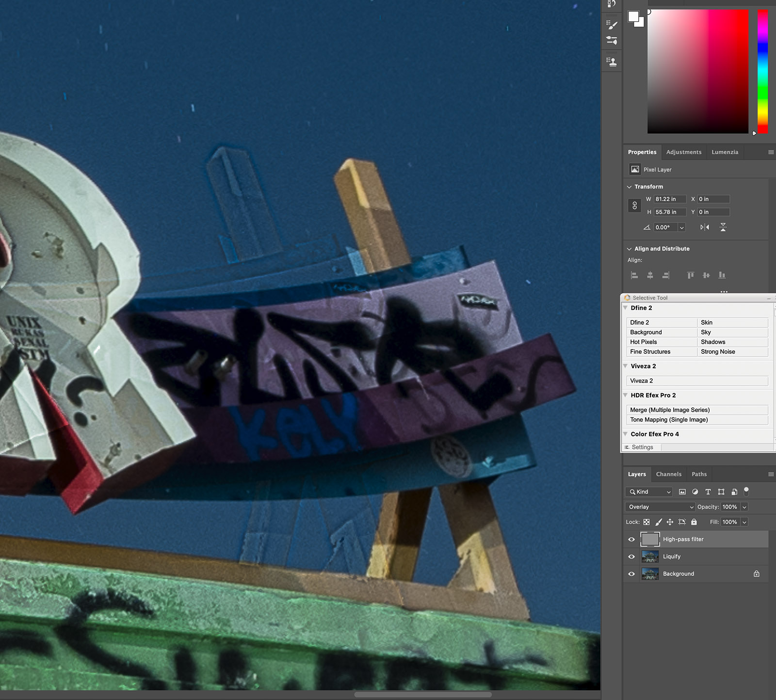
Task: Click Tone Mapping (Single Image) button
Action: coord(697,420)
